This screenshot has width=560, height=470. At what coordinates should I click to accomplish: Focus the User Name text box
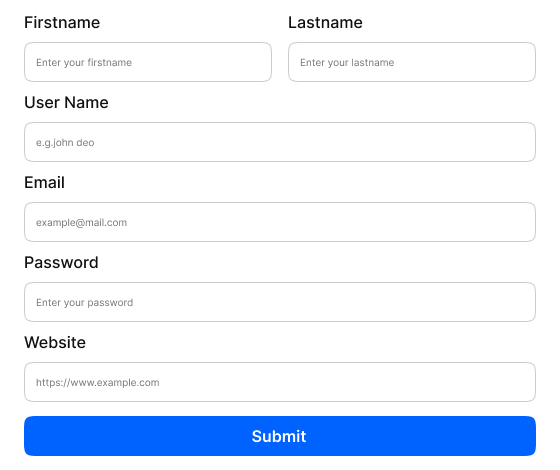click(280, 142)
